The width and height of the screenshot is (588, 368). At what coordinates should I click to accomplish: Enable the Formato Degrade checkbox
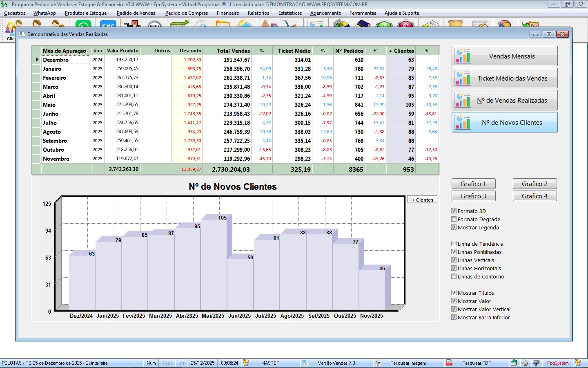click(454, 219)
